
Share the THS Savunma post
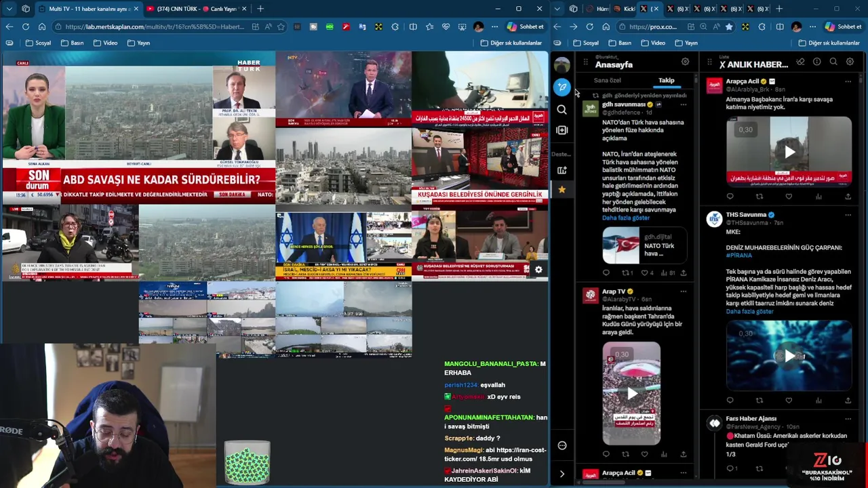point(848,400)
